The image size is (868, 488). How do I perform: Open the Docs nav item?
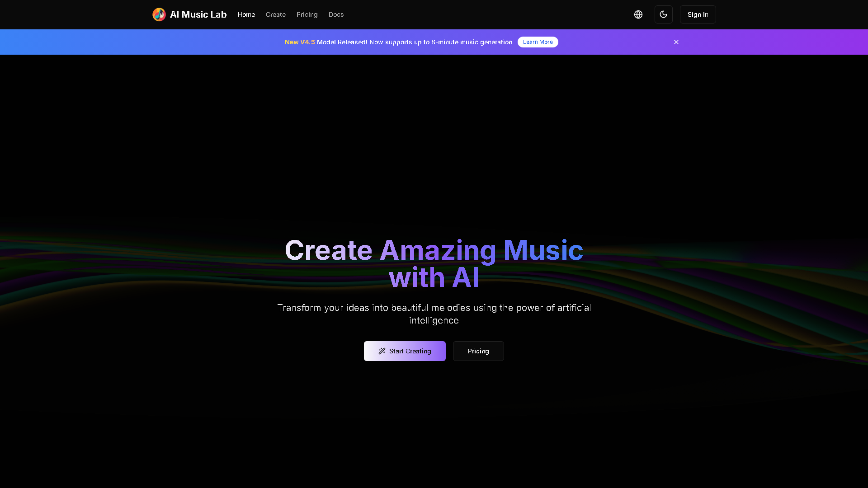tap(336, 14)
